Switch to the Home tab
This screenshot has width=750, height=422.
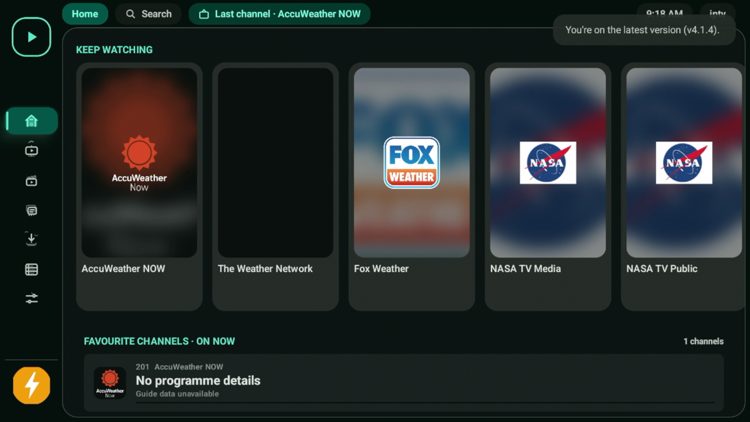click(85, 14)
